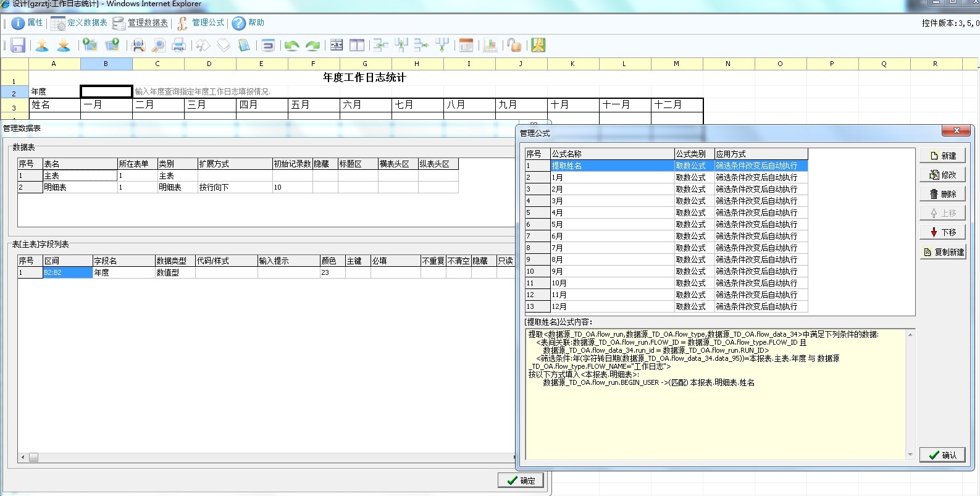Click the 十二月 header cell
Viewport: 980px width, 496px height.
tap(677, 105)
